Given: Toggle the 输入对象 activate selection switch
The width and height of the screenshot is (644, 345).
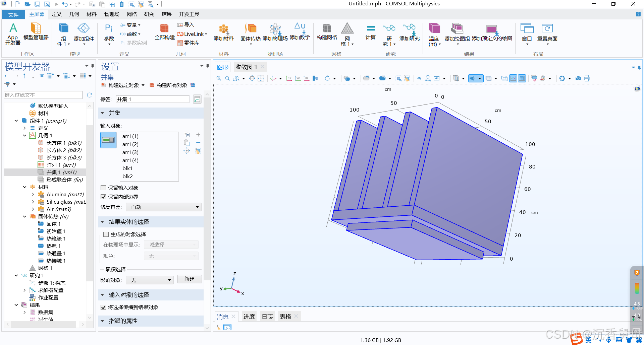Looking at the screenshot, I should (108, 140).
